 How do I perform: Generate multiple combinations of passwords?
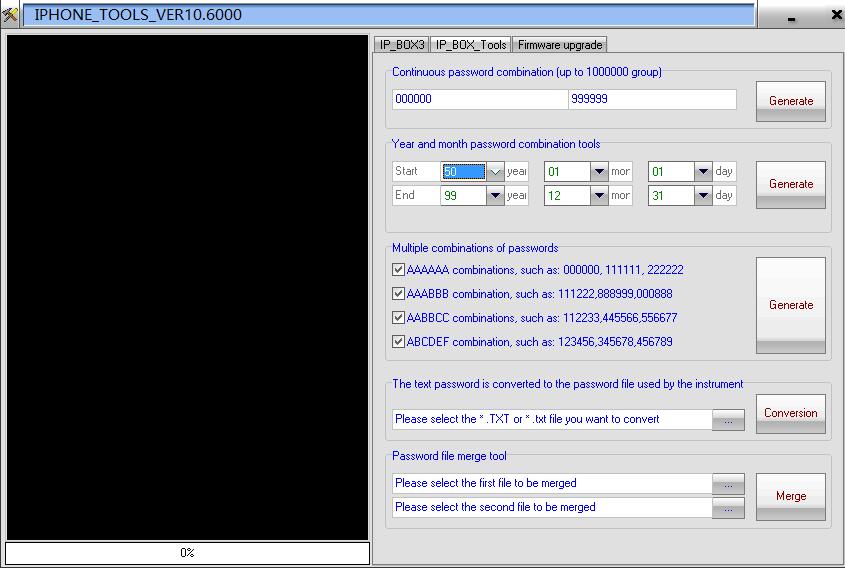pyautogui.click(x=791, y=305)
